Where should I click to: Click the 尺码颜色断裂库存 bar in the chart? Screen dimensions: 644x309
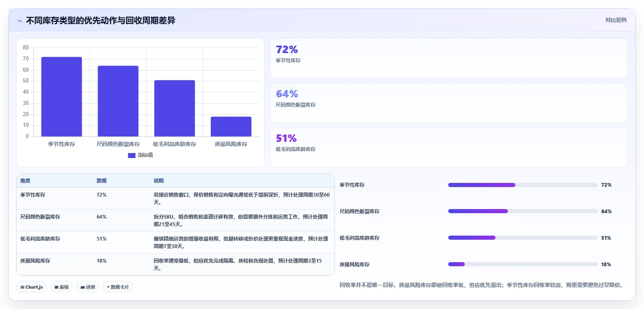[x=118, y=101]
